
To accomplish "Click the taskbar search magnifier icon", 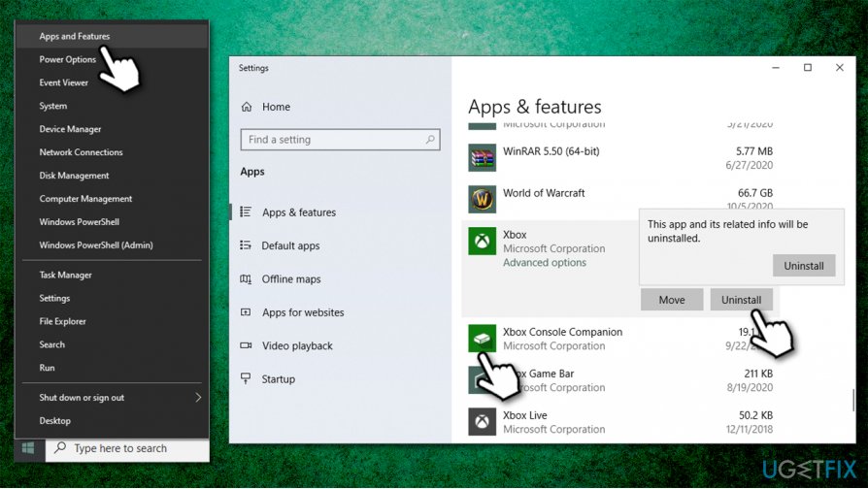I will (x=60, y=447).
